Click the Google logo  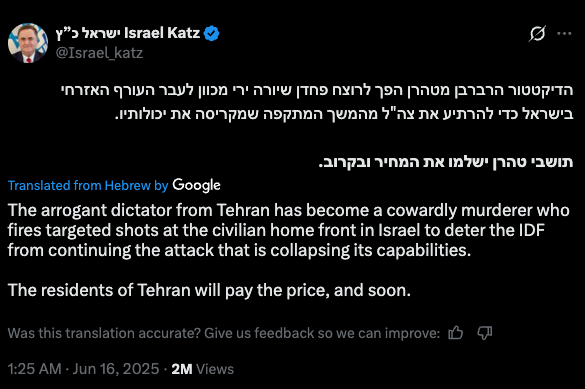196,185
